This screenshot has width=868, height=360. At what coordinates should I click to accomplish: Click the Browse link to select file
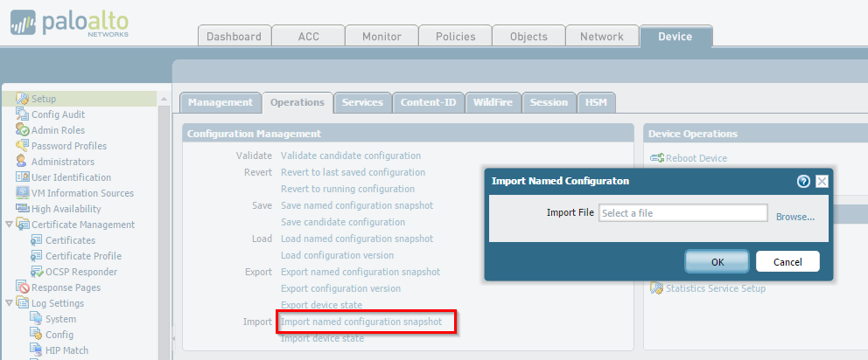pos(794,217)
